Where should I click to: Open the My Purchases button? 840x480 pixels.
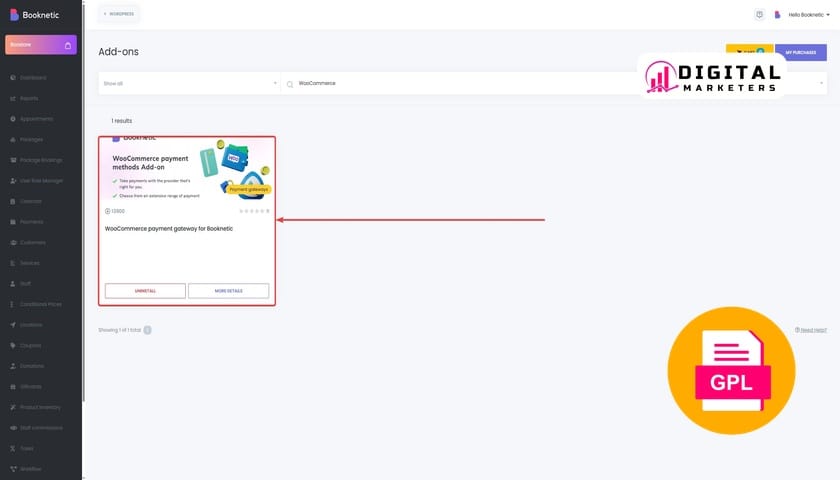tap(800, 52)
